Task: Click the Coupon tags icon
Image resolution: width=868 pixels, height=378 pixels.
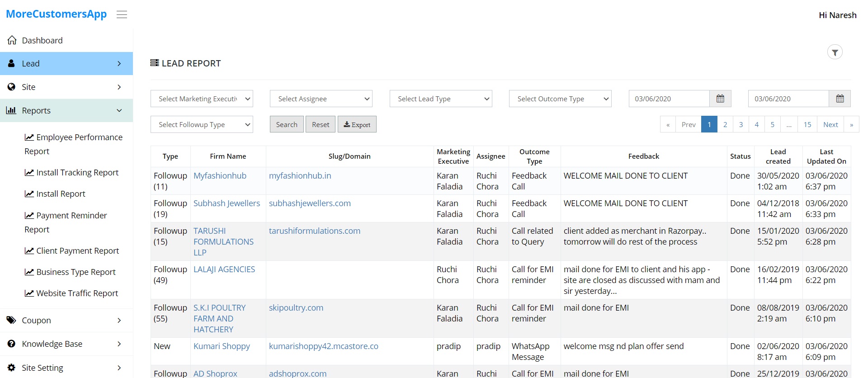Action: tap(12, 320)
